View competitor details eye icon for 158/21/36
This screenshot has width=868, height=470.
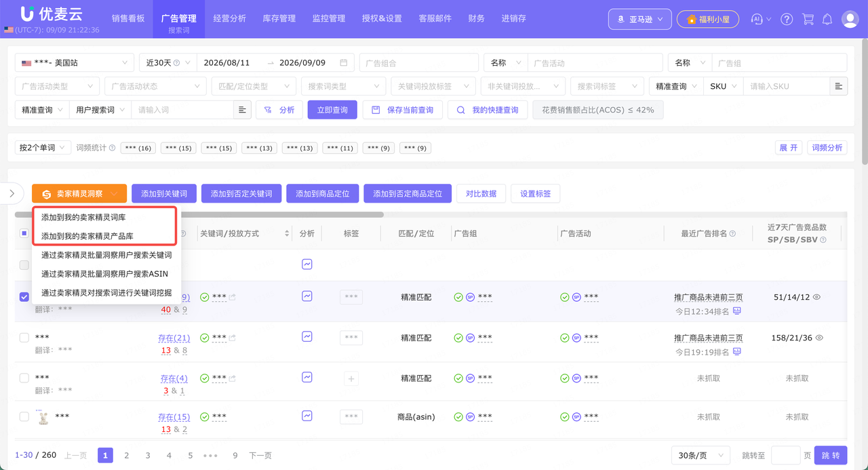820,338
